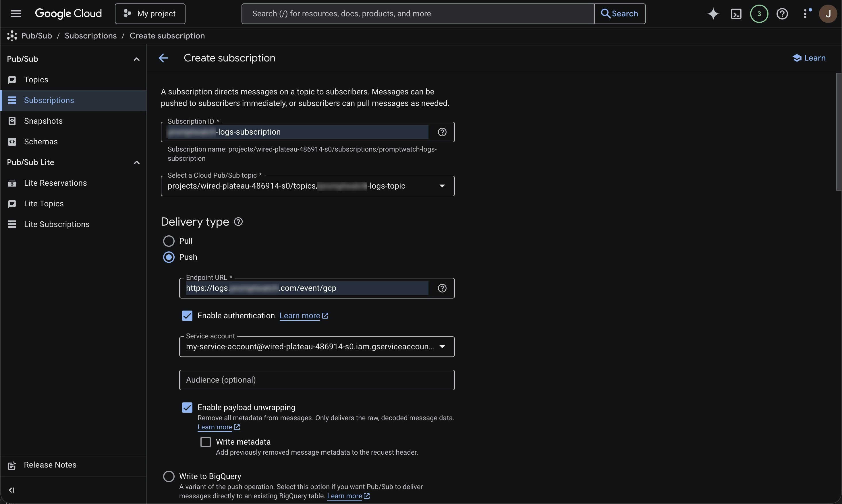842x504 pixels.
Task: Select the Pull delivery type
Action: click(169, 241)
